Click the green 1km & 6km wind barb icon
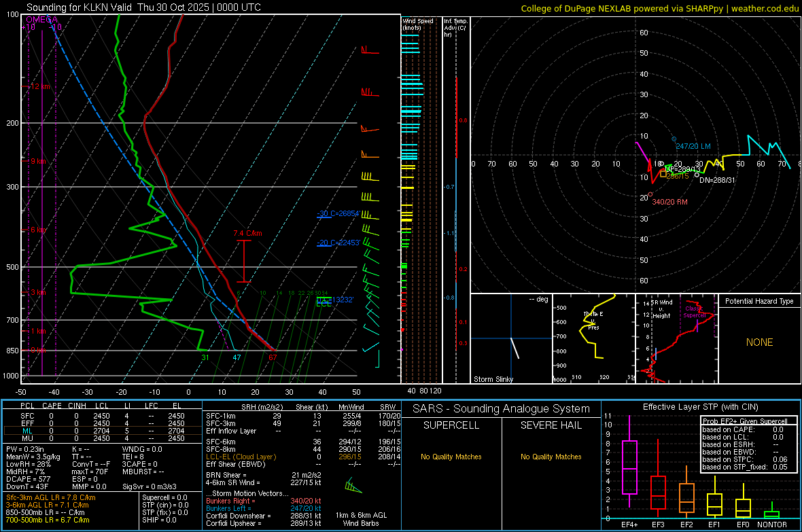The image size is (802, 532). (353, 485)
